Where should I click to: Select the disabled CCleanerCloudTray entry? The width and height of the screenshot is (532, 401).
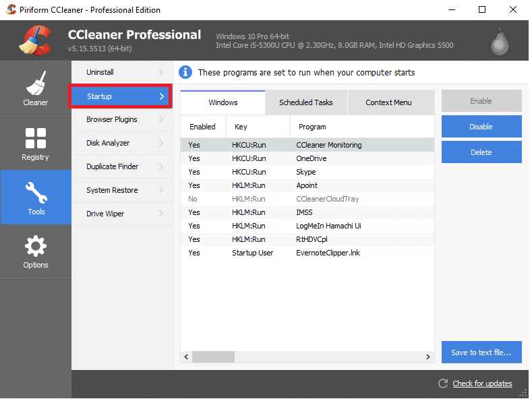click(x=328, y=199)
